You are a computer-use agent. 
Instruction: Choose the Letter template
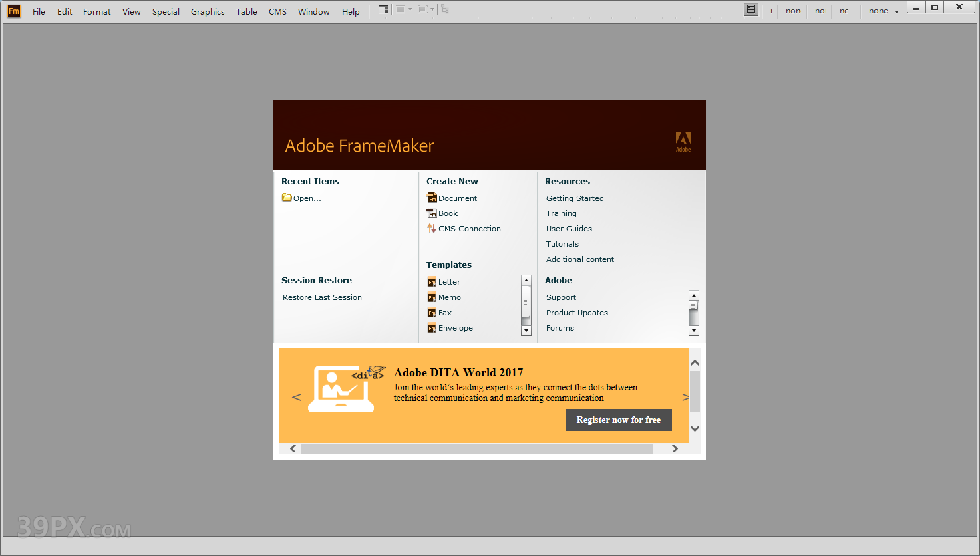point(449,282)
